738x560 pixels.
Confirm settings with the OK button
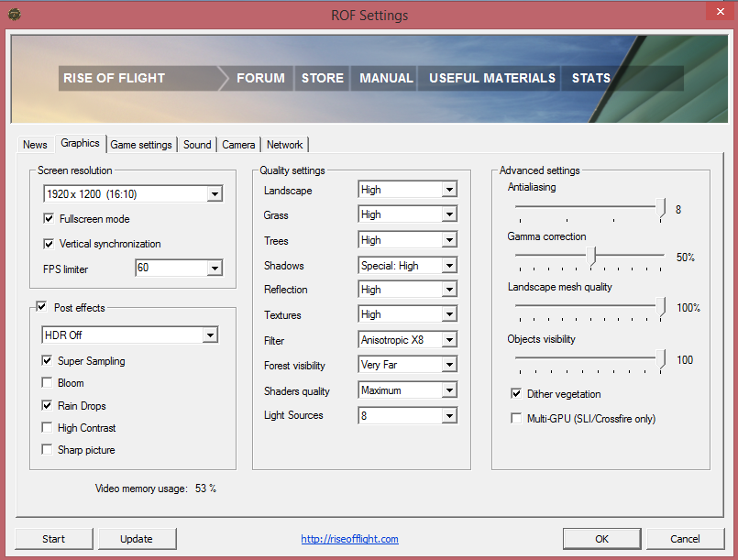[601, 539]
